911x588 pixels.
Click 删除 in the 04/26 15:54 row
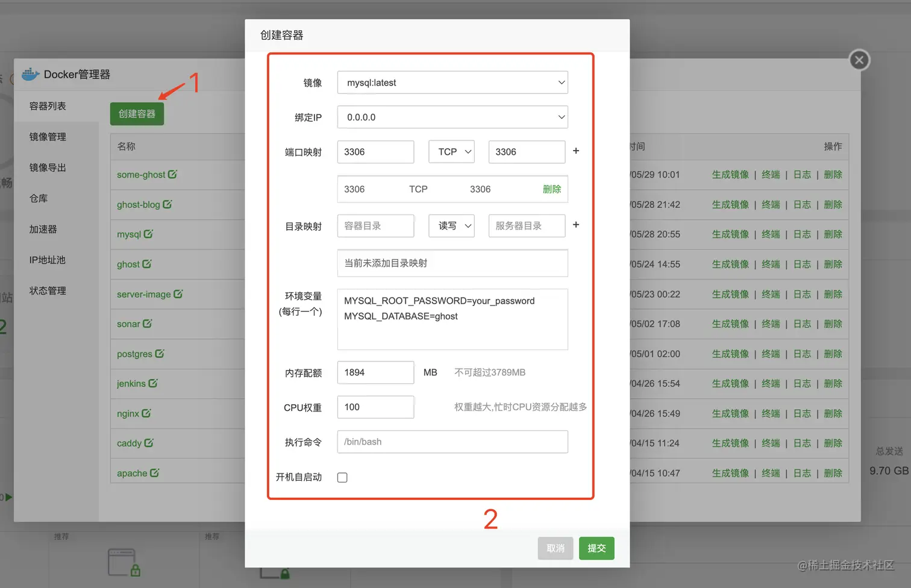[x=833, y=384]
